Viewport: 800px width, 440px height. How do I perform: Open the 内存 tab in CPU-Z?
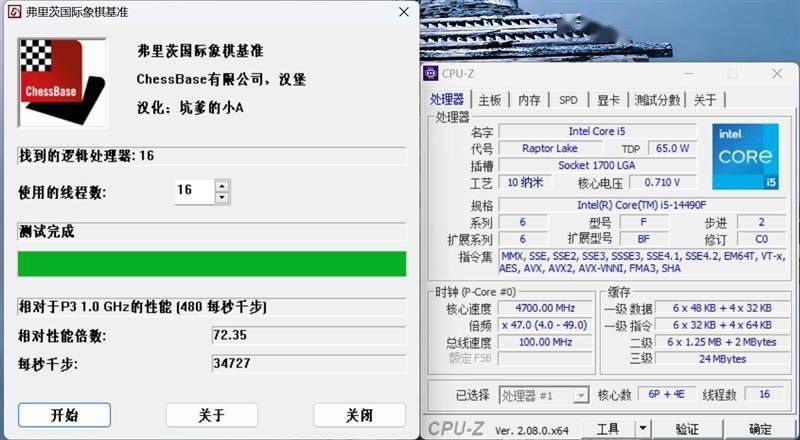click(x=529, y=100)
